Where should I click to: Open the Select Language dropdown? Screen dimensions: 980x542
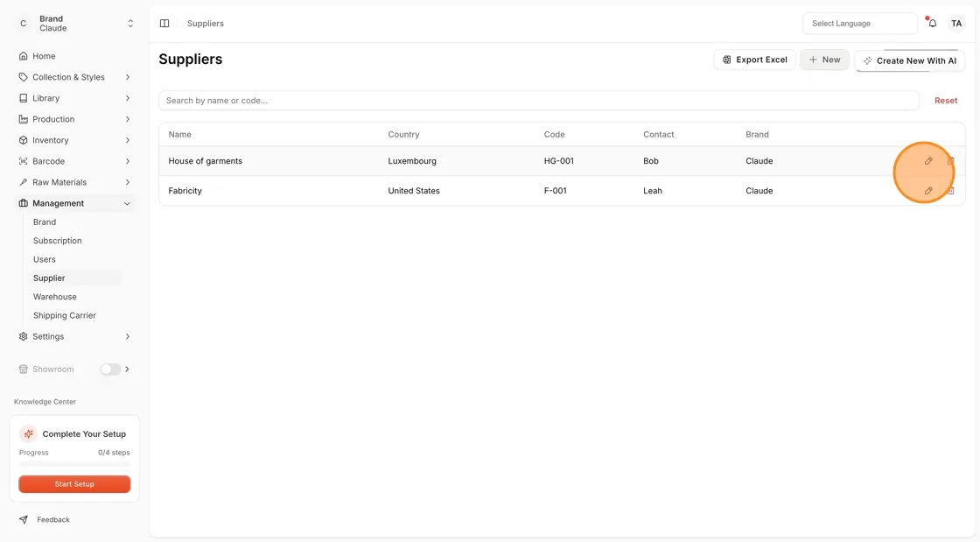tap(859, 23)
